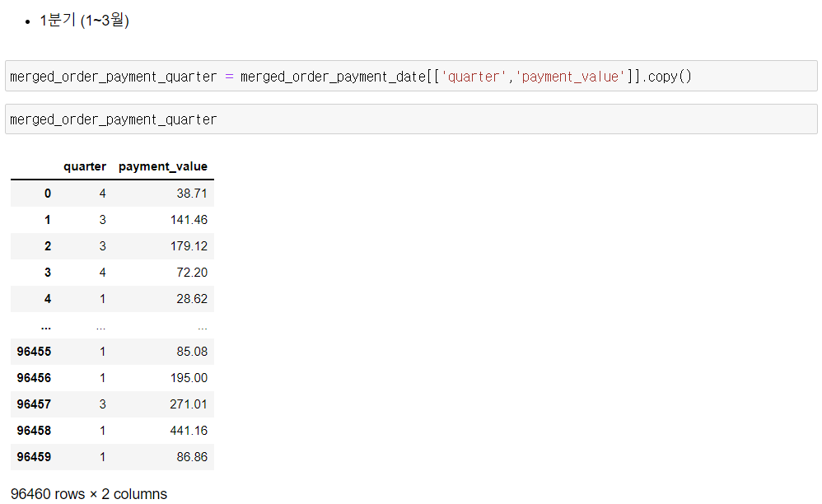
Task: Click the code cell assigning merged_order_payment_quarter
Action: click(411, 76)
